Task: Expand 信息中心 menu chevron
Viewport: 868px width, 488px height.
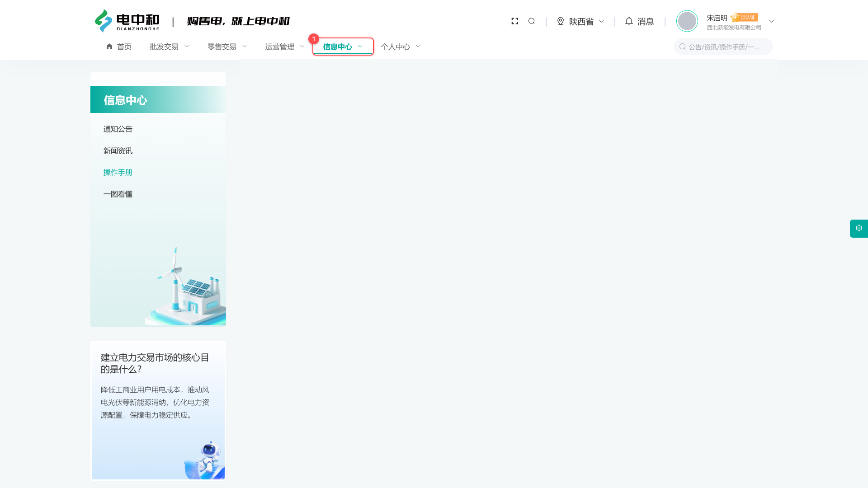Action: [x=360, y=47]
